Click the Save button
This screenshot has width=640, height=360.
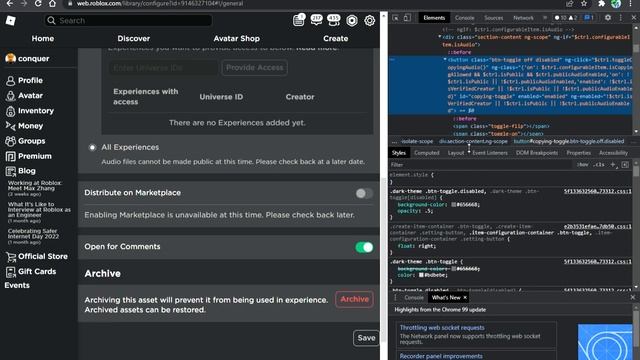pos(366,338)
